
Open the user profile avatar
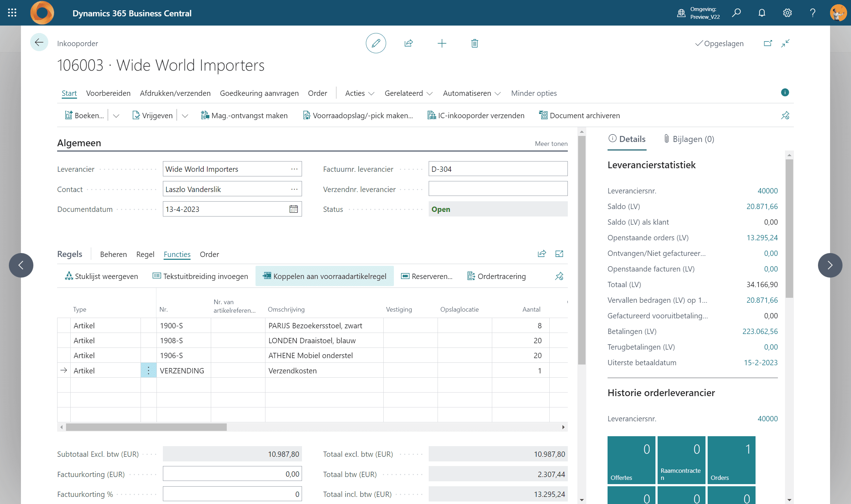[838, 13]
